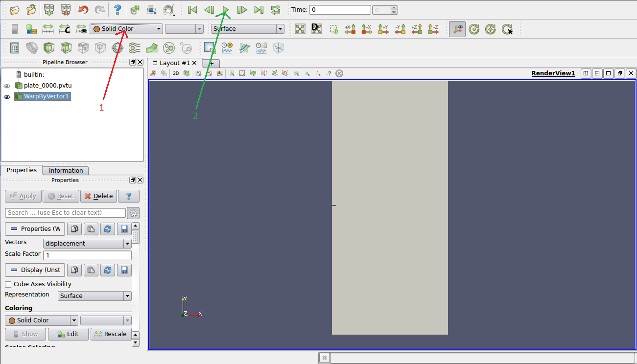Enable Cube Axes Visibility checkbox

tap(8, 284)
